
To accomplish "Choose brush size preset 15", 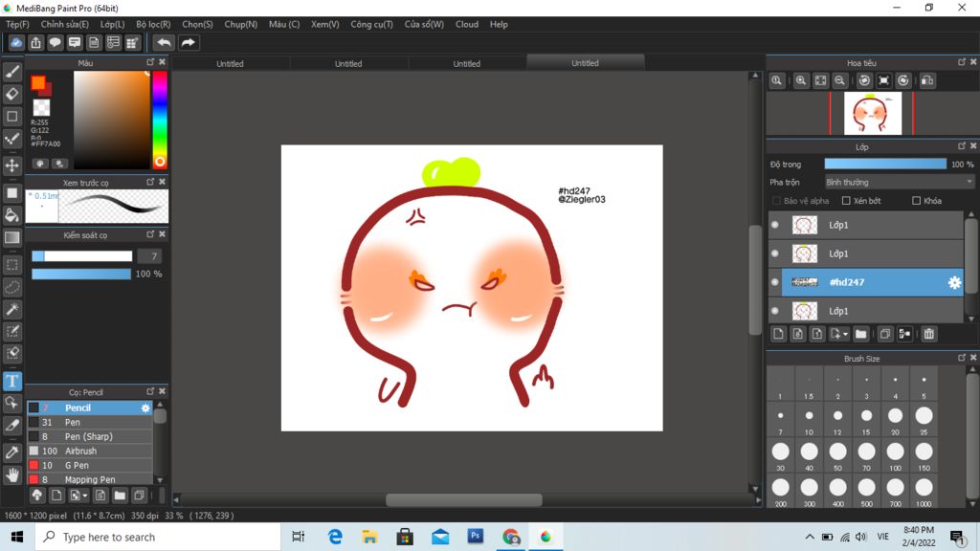I will point(866,420).
